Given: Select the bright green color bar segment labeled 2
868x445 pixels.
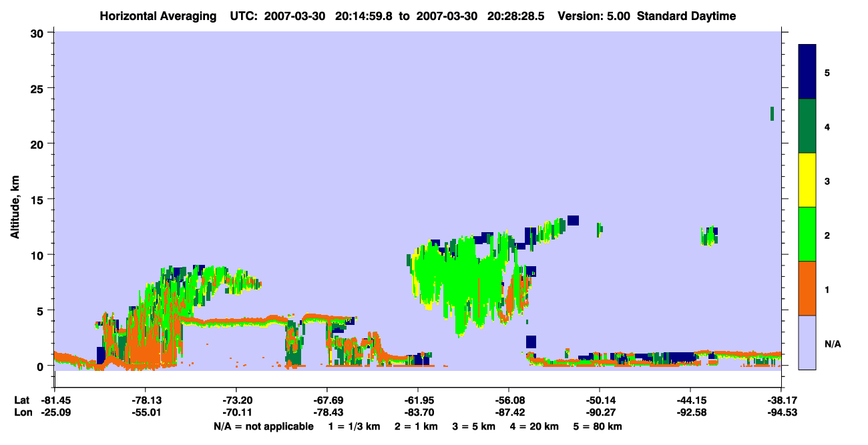Looking at the screenshot, I should [807, 234].
